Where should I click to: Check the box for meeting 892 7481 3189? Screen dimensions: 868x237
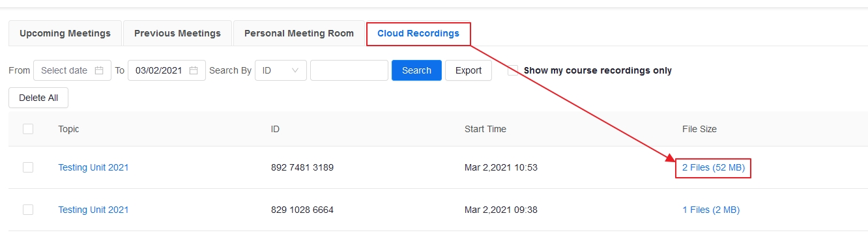28,167
